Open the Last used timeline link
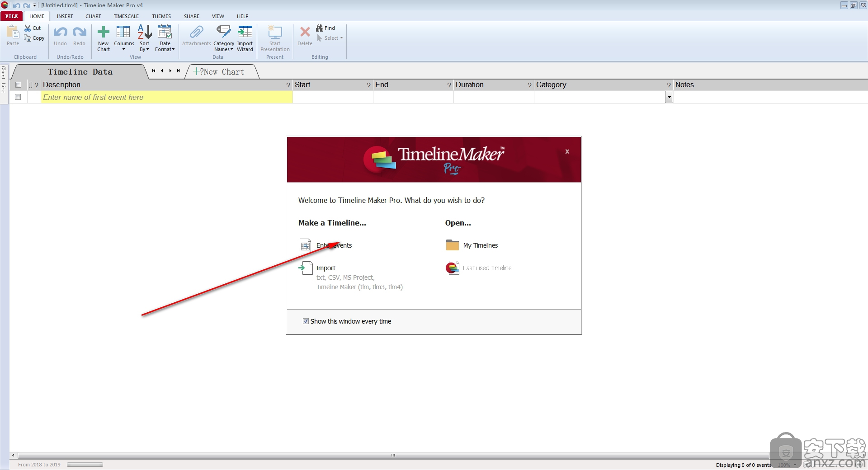This screenshot has height=470, width=868. [479, 268]
